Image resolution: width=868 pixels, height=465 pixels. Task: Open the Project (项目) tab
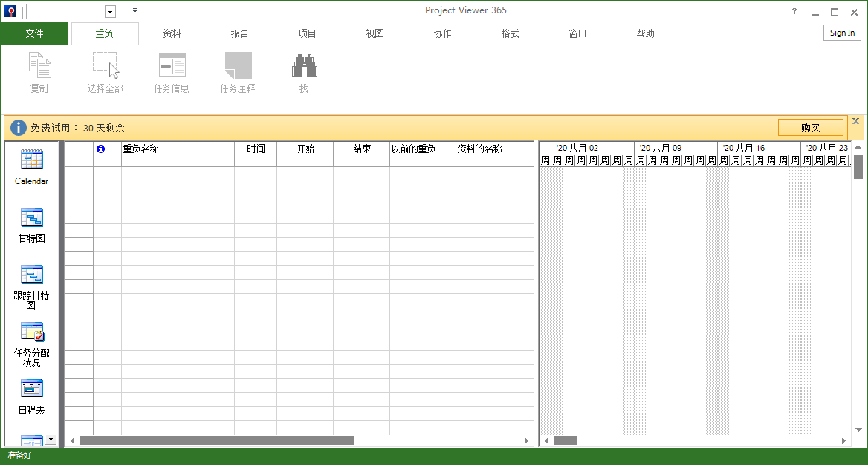pos(307,33)
